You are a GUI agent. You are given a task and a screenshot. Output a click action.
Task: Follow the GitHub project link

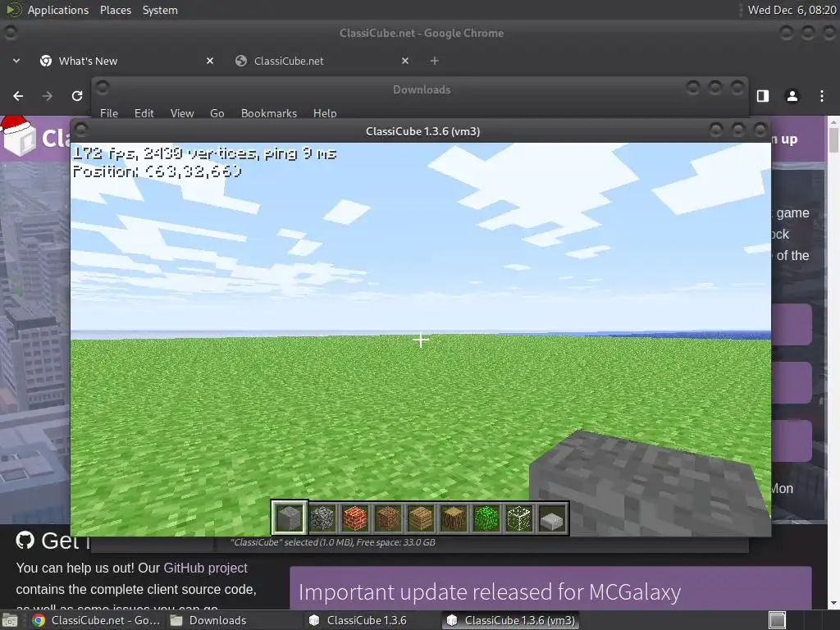[x=205, y=568]
